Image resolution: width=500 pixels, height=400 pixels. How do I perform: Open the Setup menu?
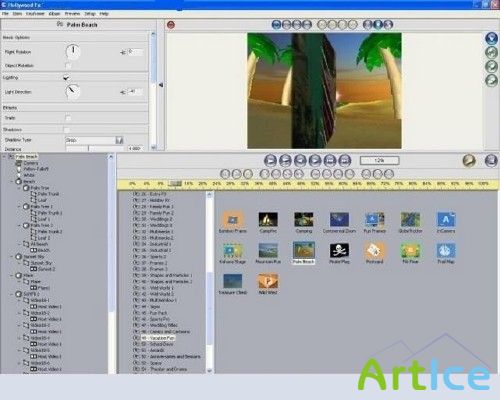tap(90, 14)
